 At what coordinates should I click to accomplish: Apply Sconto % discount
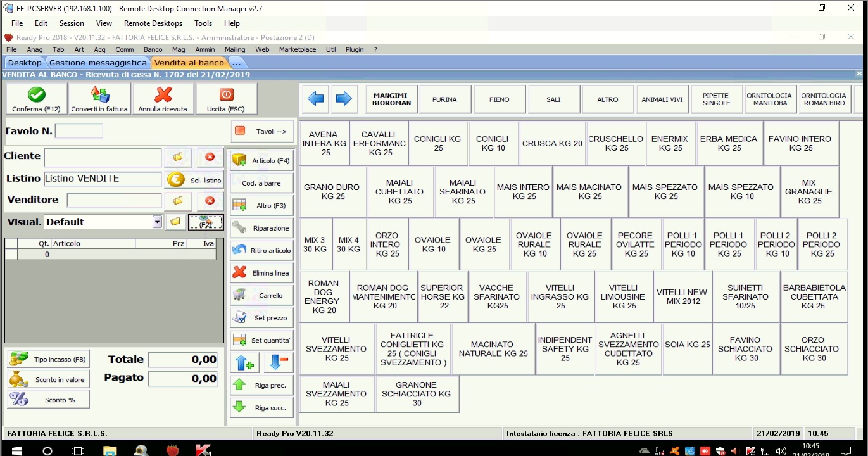pyautogui.click(x=48, y=400)
